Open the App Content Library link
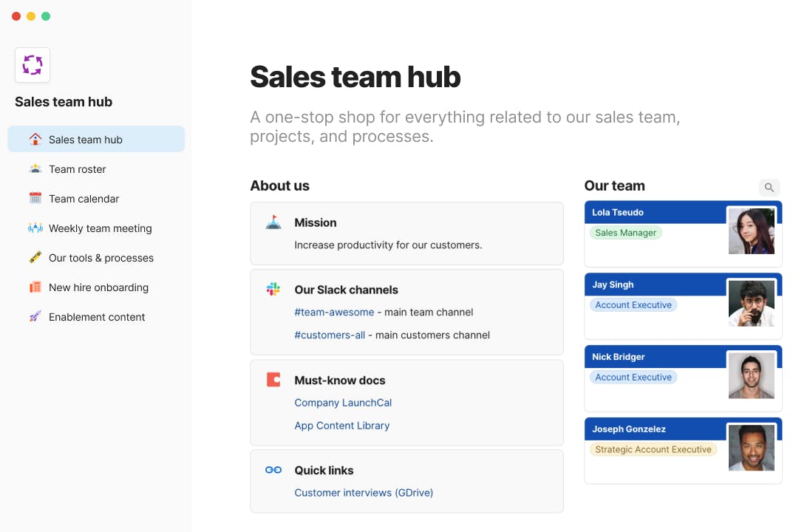810x532 pixels. (x=341, y=426)
